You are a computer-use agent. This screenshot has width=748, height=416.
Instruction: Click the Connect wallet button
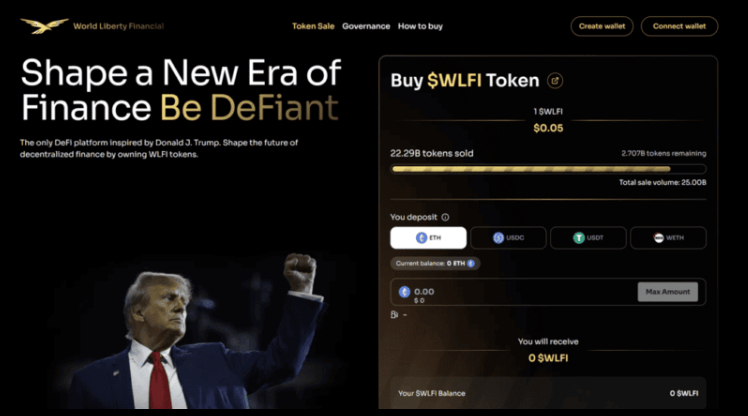[x=679, y=26]
